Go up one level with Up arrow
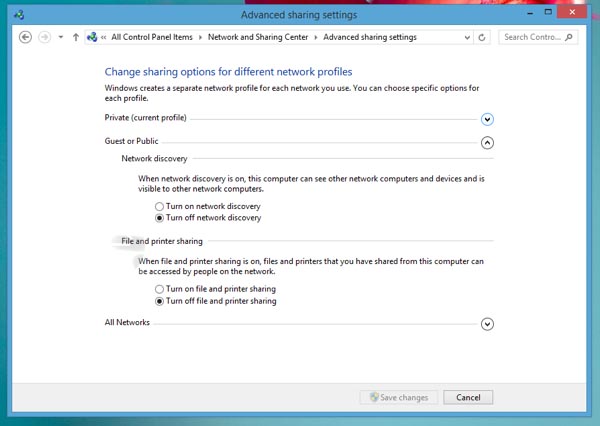Screen dimensions: 600x426 [x=76, y=37]
